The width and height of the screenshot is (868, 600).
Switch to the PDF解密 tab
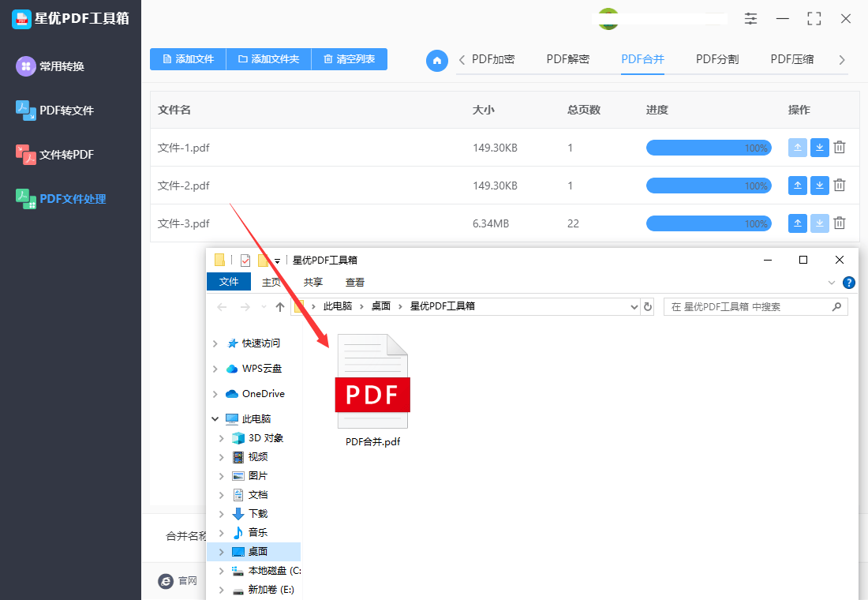568,59
